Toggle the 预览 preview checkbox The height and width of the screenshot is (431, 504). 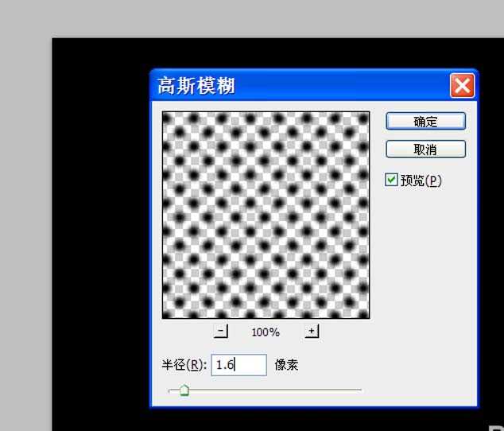click(391, 181)
